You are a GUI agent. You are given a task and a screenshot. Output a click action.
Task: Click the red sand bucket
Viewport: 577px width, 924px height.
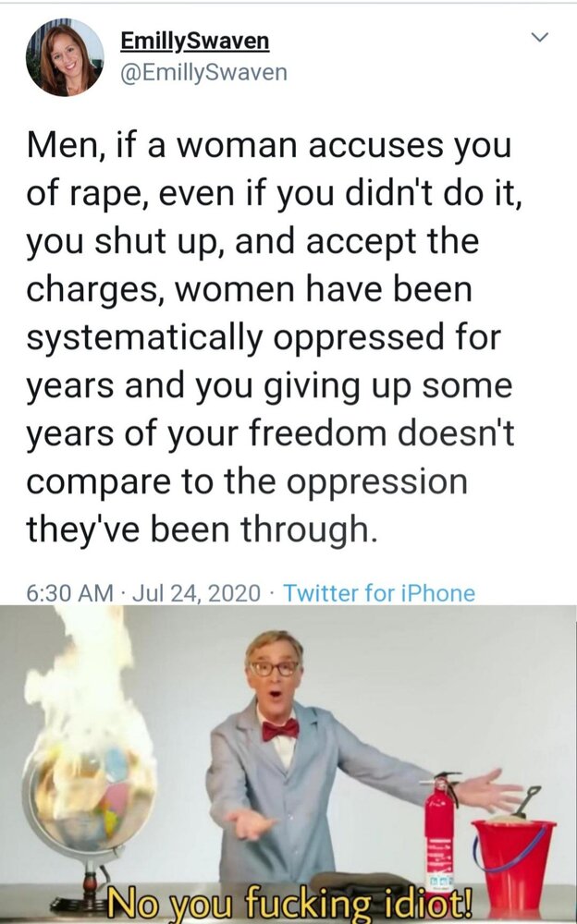[513, 848]
